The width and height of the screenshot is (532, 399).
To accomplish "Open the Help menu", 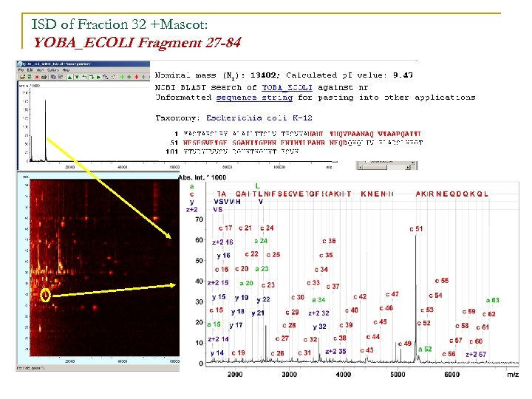I will [x=66, y=70].
